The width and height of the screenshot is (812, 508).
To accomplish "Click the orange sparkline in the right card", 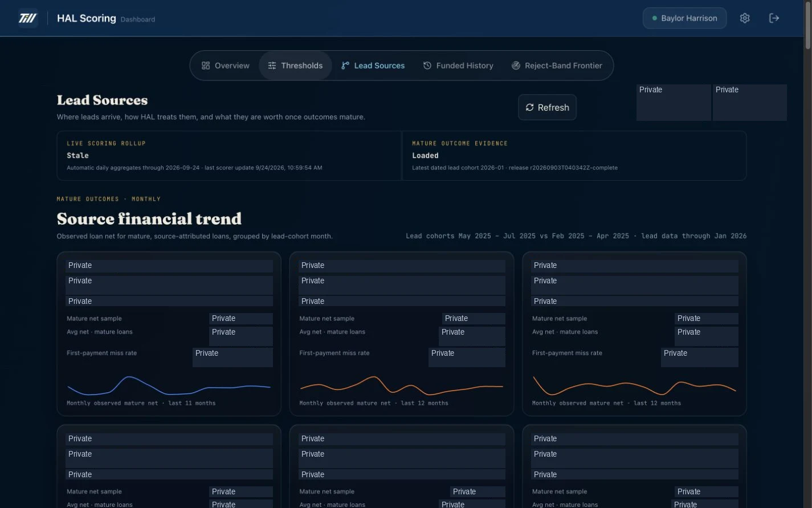I will tap(634, 385).
